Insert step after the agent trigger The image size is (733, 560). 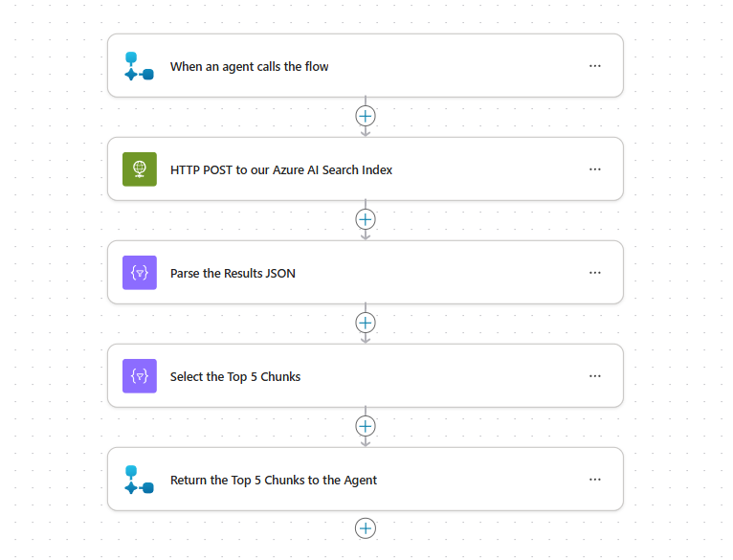tap(366, 116)
